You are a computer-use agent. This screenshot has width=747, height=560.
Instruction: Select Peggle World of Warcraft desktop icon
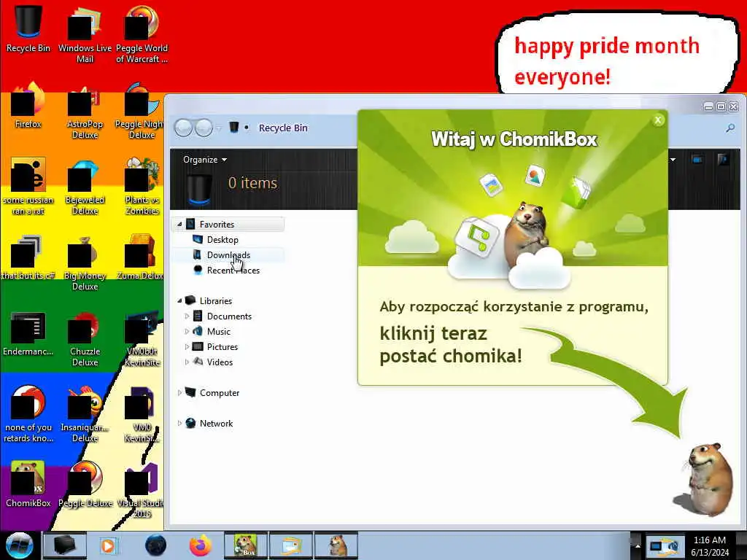coord(142,34)
